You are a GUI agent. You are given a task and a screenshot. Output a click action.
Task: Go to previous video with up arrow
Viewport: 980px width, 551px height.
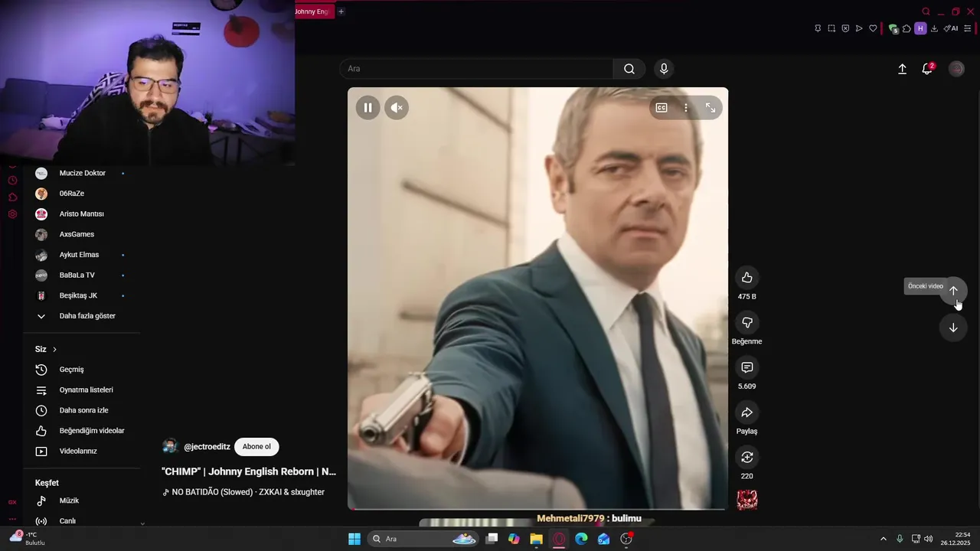pos(953,291)
